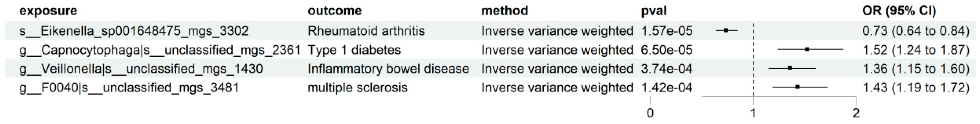Select the Veillonella unclassified exposure label
980x124 pixels.
pos(141,69)
